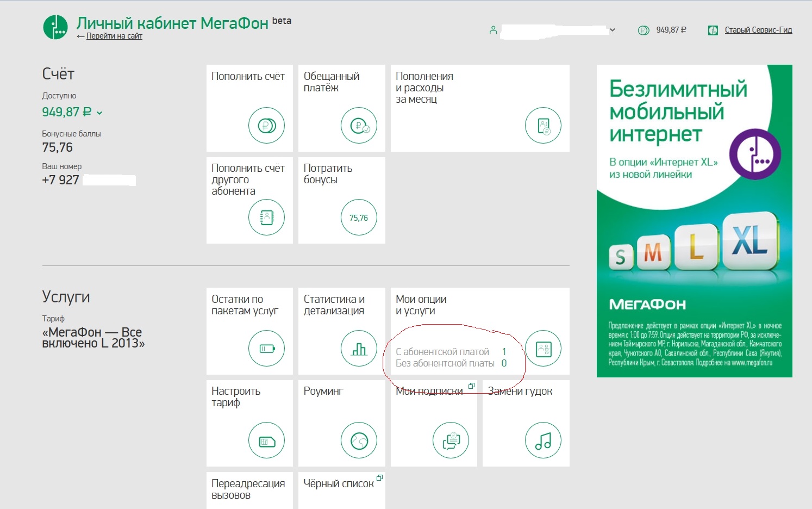Viewport: 812px width, 509px height.
Task: Click the 949,87 ₽ balance in header
Action: coord(671,30)
